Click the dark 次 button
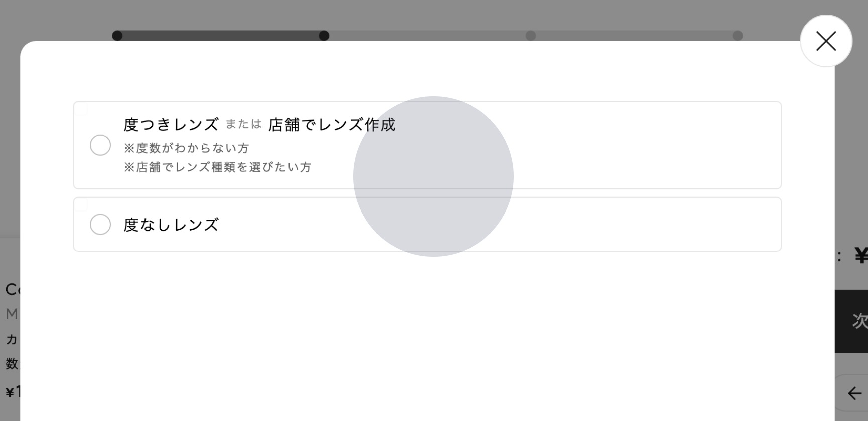Viewport: 868px width, 421px height. [x=851, y=321]
